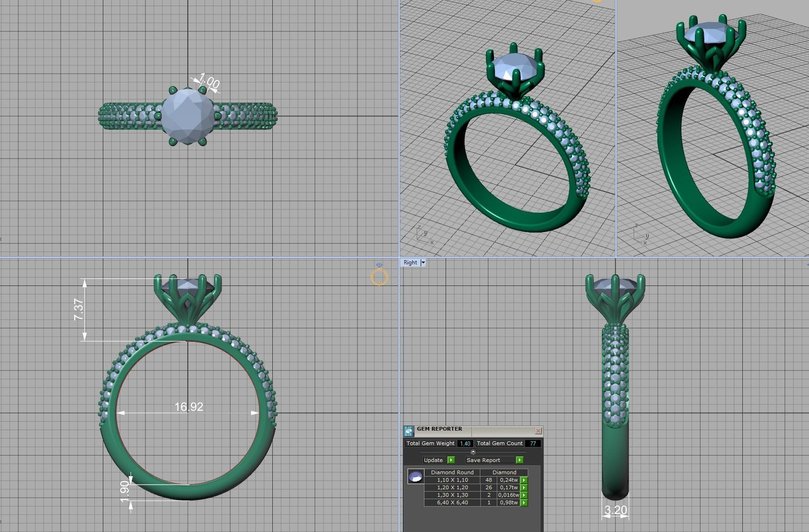The height and width of the screenshot is (532, 809).
Task: Open the Right viewport dropdown
Action: [423, 262]
